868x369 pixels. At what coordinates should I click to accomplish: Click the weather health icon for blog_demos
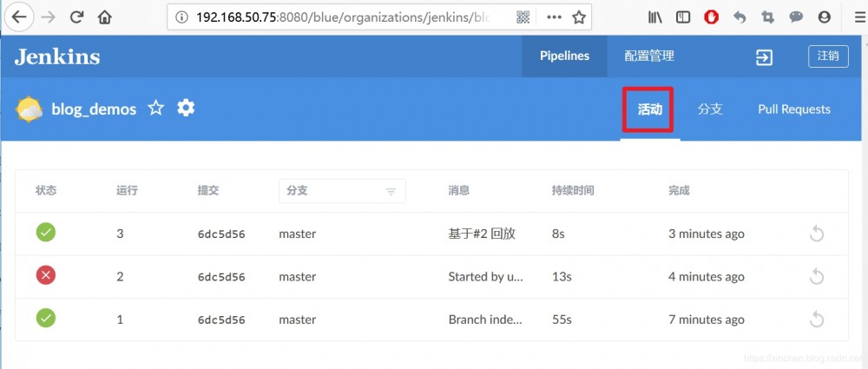pyautogui.click(x=30, y=109)
